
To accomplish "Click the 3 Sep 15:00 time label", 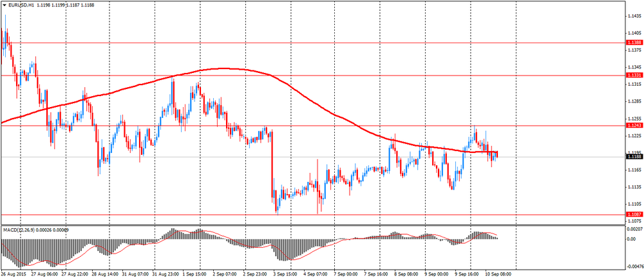I will [x=286, y=273].
